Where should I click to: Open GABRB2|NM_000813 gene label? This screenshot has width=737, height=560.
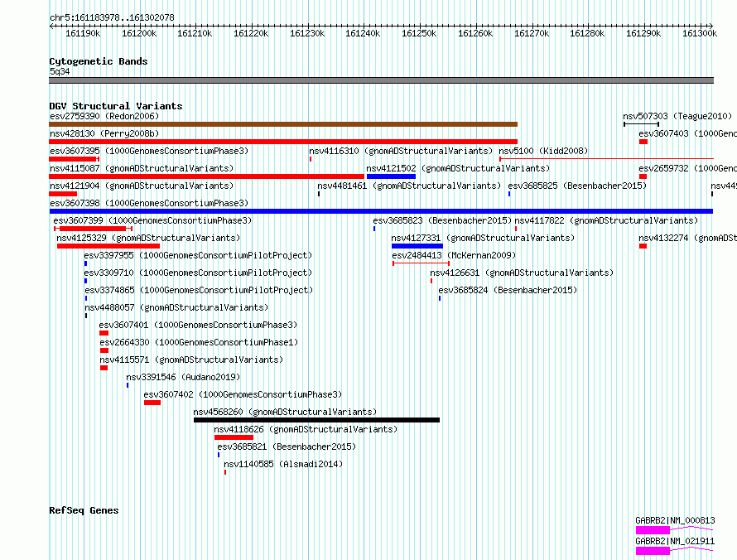click(676, 520)
